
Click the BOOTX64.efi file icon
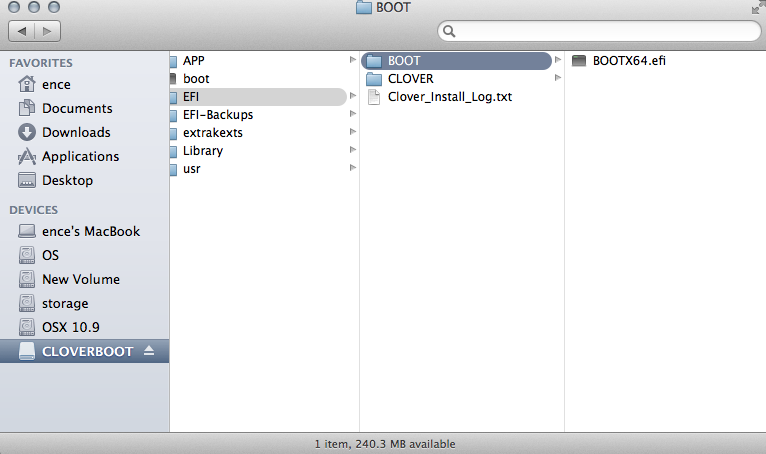pos(579,61)
